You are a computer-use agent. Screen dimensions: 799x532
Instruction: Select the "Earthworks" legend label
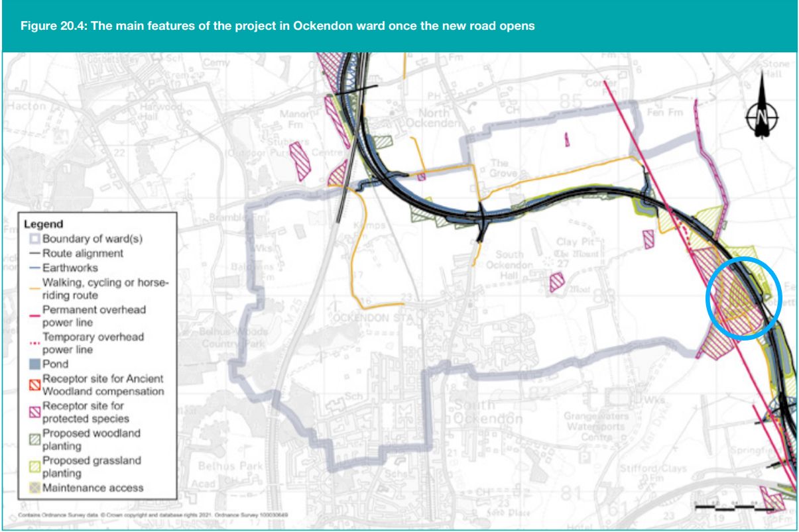click(x=70, y=268)
